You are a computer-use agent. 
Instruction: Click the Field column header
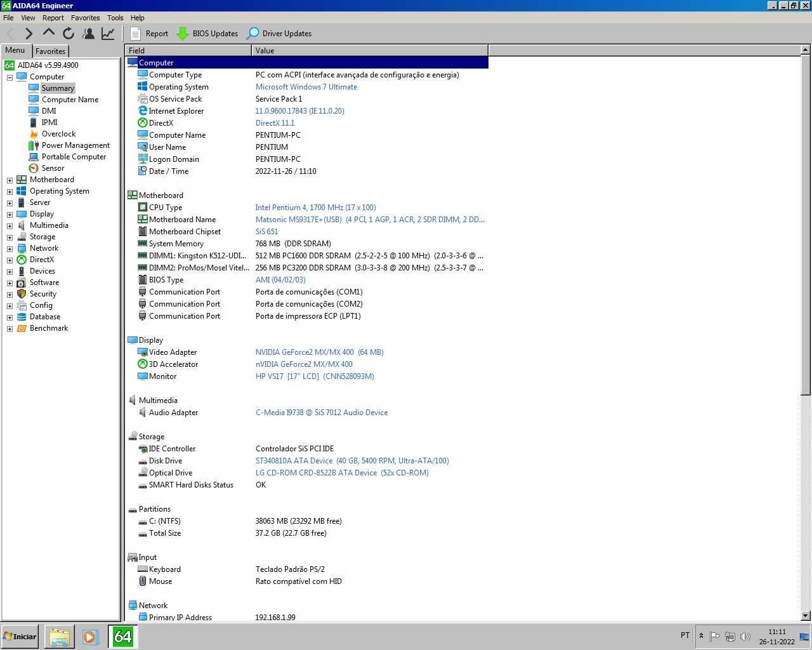point(188,50)
